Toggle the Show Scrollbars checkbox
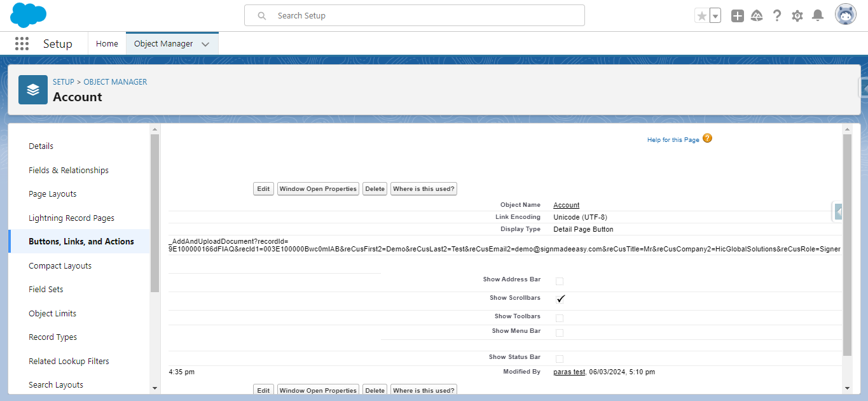Image resolution: width=868 pixels, height=401 pixels. click(561, 299)
